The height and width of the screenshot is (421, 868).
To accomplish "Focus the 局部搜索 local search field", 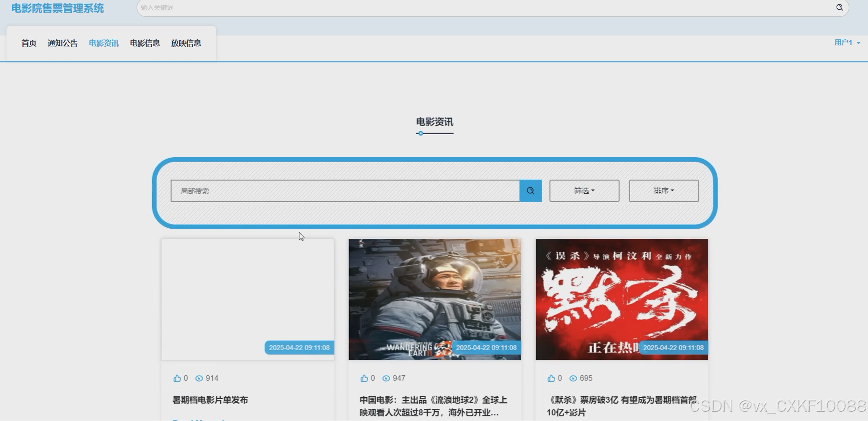I will click(345, 191).
